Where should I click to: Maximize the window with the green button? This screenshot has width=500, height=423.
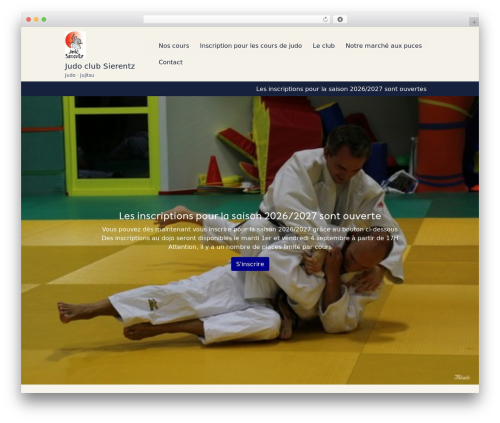click(x=44, y=20)
